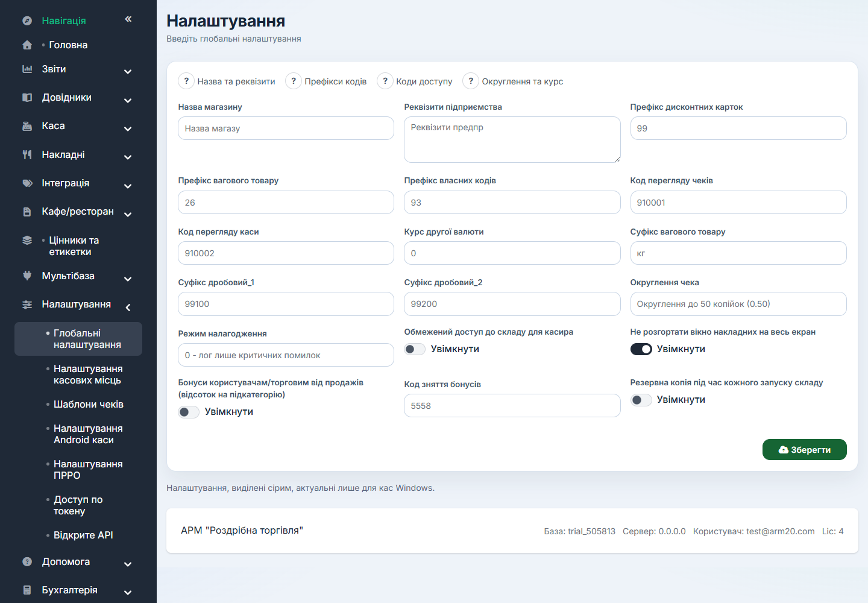Image resolution: width=868 pixels, height=603 pixels.
Task: Enable restricted warehouse access for cashier toggle
Action: (415, 349)
